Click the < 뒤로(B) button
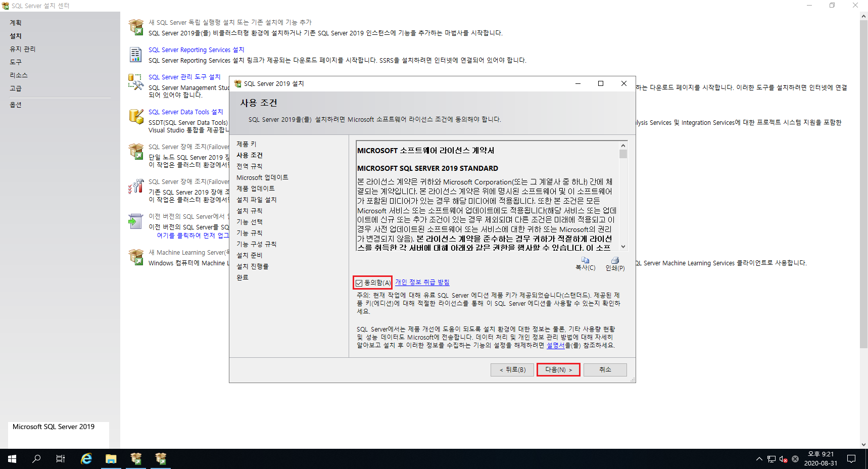 [512, 369]
